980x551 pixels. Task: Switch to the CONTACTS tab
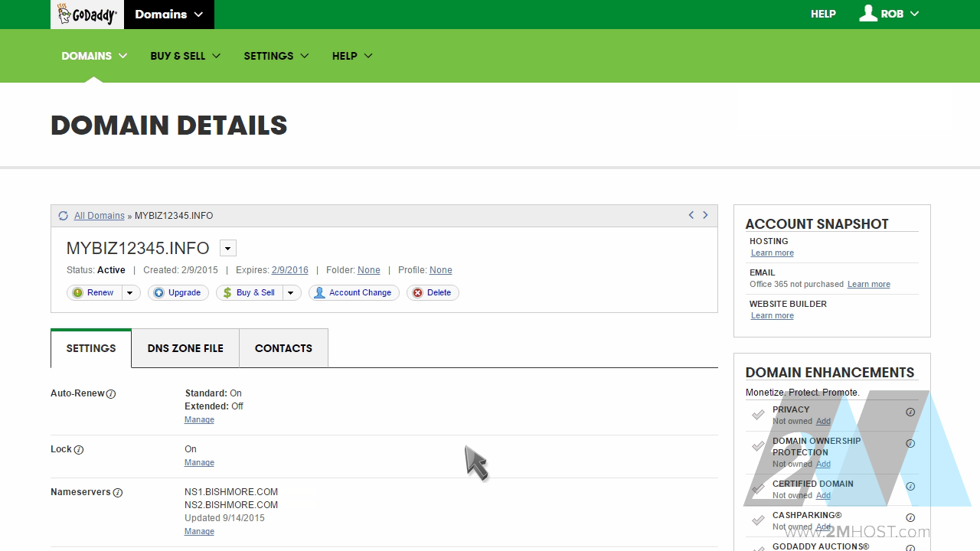coord(283,348)
